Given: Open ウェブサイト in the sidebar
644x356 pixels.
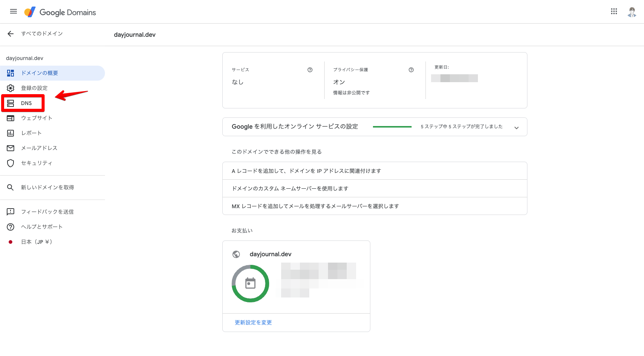Looking at the screenshot, I should 52,118.
